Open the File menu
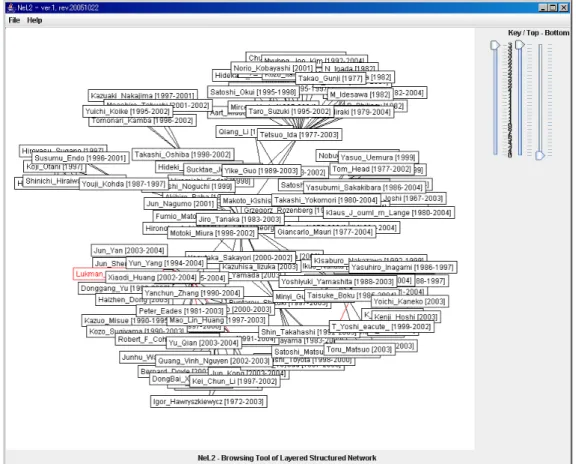 [x=14, y=20]
